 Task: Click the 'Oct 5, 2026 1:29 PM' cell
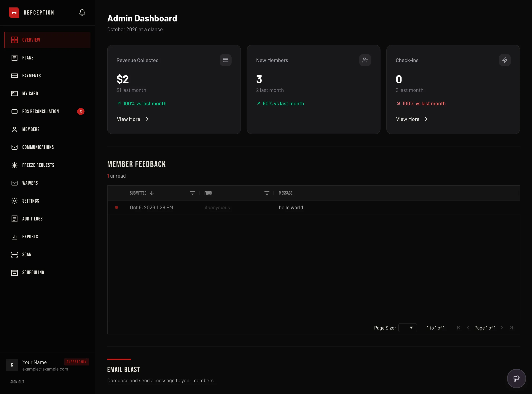[x=152, y=207]
